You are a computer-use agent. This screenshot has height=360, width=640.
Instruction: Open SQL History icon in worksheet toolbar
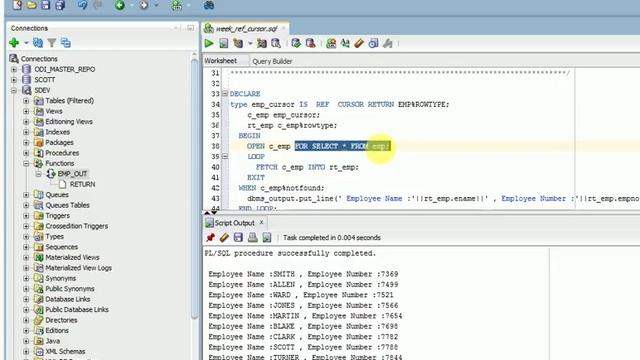[373, 43]
